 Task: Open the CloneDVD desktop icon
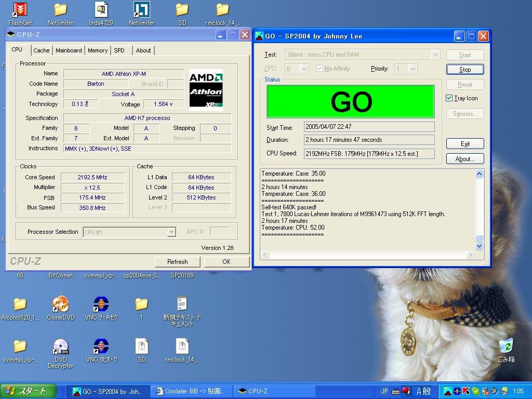[60, 304]
